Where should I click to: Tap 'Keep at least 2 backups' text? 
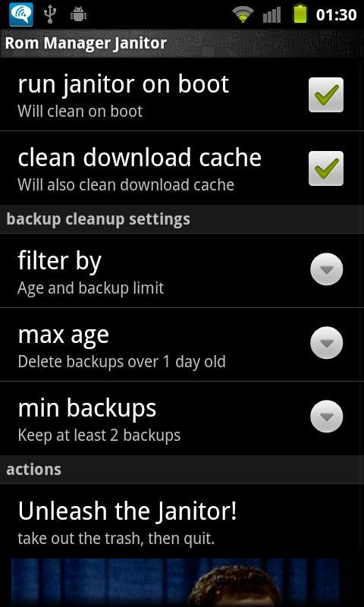click(x=99, y=436)
